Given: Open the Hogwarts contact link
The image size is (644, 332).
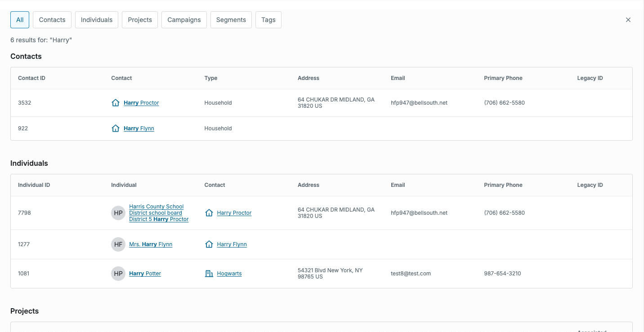Looking at the screenshot, I should [229, 274].
